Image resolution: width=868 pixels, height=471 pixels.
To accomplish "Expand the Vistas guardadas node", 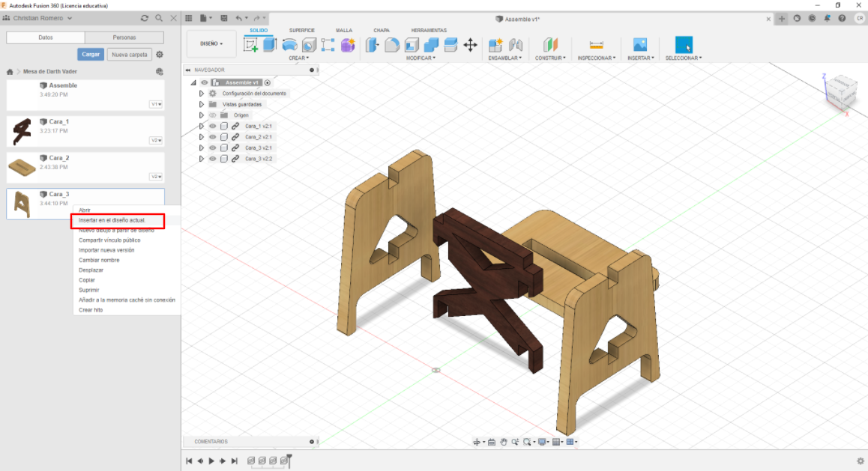I will point(202,105).
